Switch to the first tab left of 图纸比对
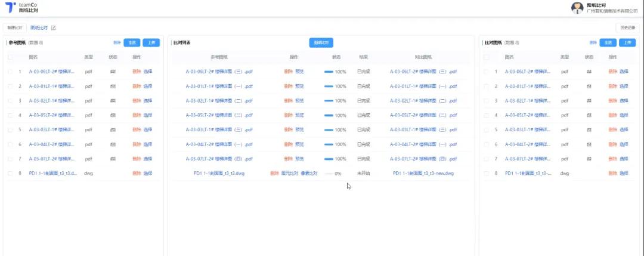The height and width of the screenshot is (256, 644). (14, 27)
